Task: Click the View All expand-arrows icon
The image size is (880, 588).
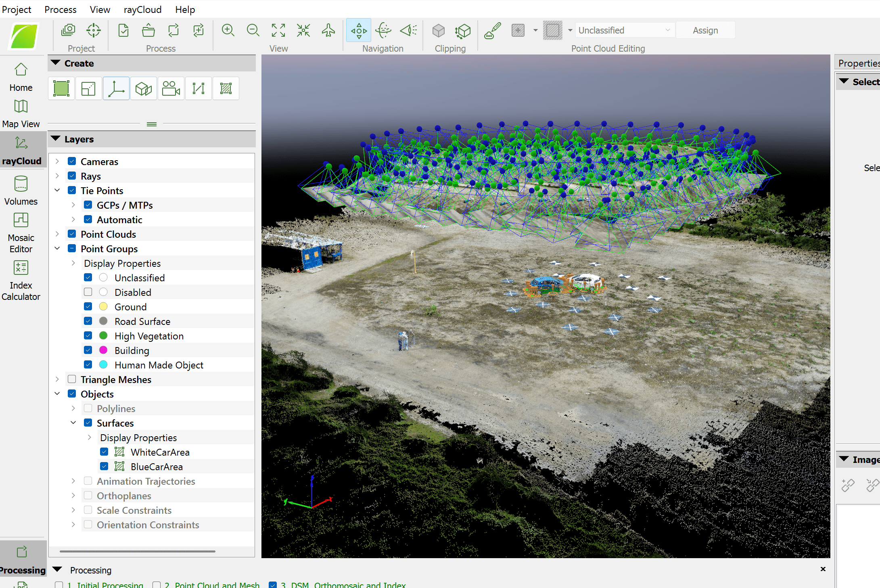Action: tap(278, 30)
